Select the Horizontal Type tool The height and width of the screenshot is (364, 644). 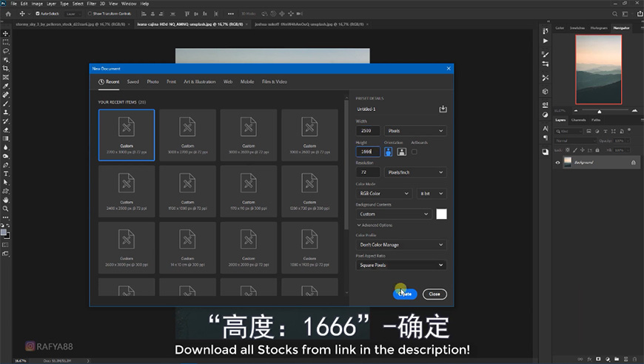pos(6,174)
